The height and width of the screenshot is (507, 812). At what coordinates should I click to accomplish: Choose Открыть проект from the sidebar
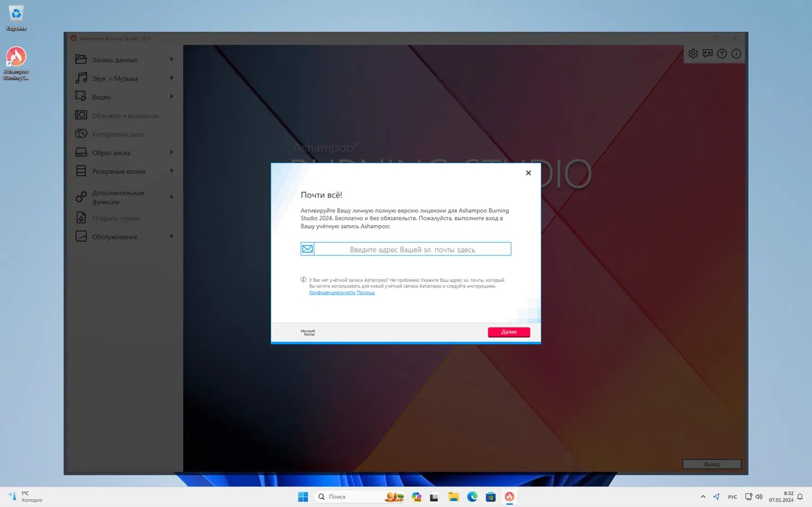[x=125, y=218]
